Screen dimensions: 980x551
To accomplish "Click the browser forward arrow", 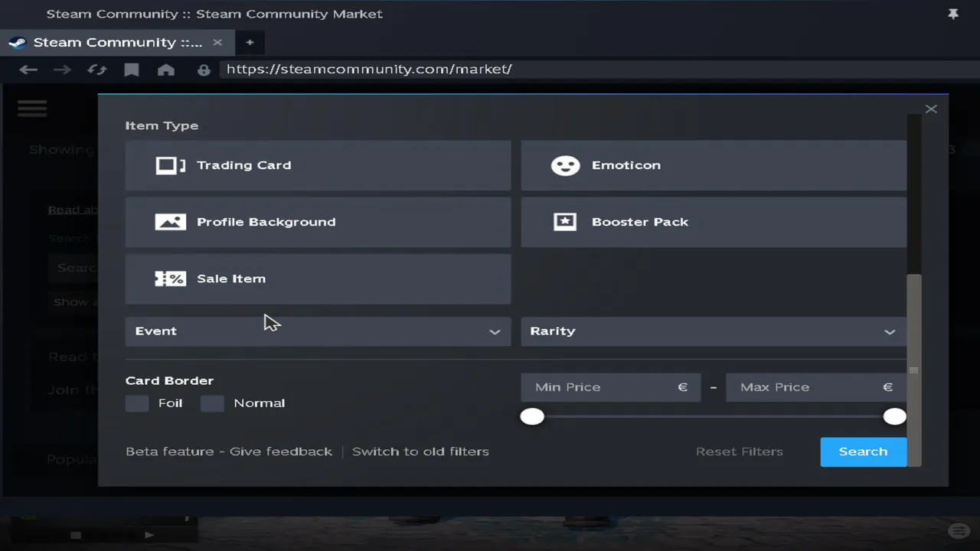I will (62, 70).
